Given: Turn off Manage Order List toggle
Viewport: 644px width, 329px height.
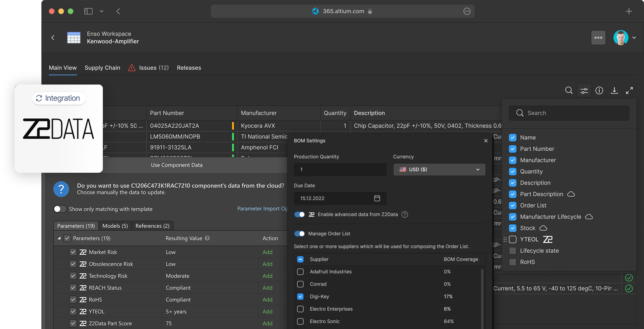Looking at the screenshot, I should [x=300, y=234].
